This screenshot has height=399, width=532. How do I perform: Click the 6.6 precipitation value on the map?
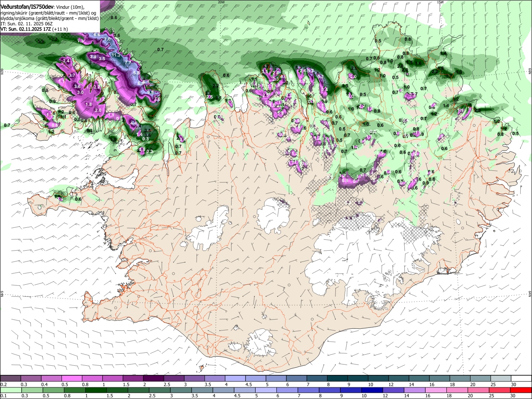(x=96, y=34)
